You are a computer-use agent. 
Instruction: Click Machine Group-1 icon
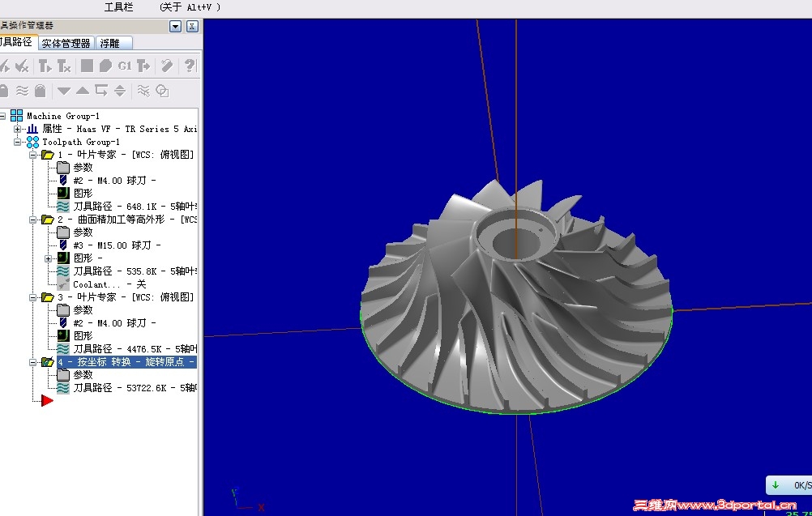(16, 115)
